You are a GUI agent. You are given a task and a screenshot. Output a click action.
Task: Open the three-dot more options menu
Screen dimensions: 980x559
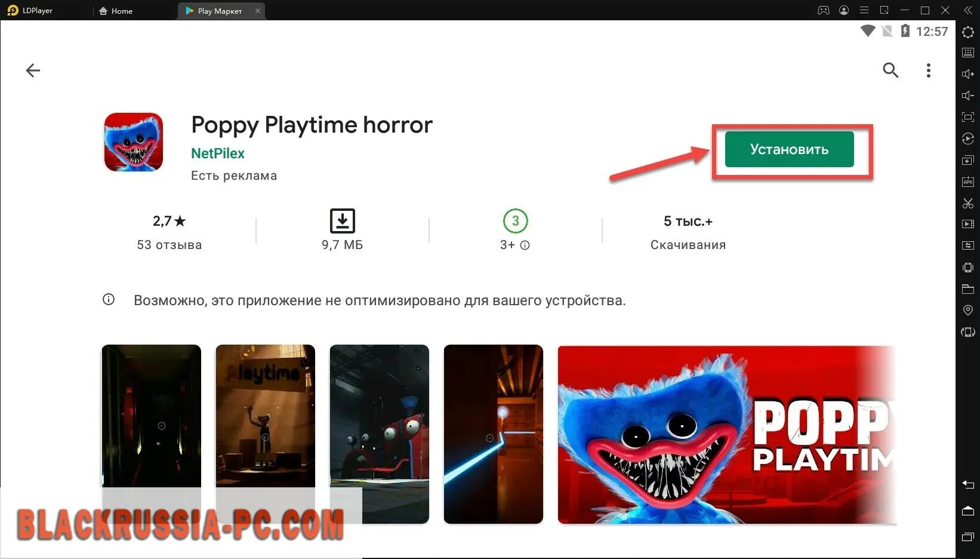928,70
